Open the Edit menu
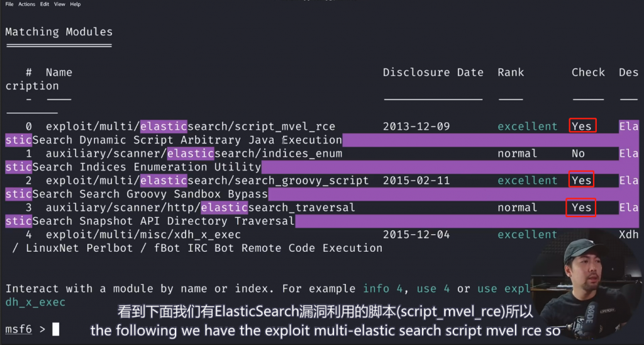The width and height of the screenshot is (644, 345). pyautogui.click(x=45, y=4)
